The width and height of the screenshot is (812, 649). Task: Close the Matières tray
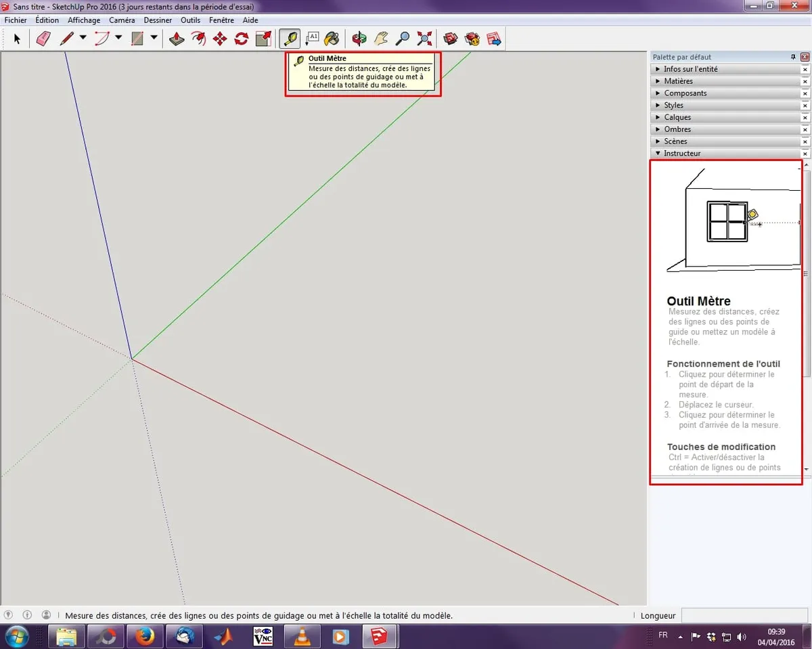805,81
